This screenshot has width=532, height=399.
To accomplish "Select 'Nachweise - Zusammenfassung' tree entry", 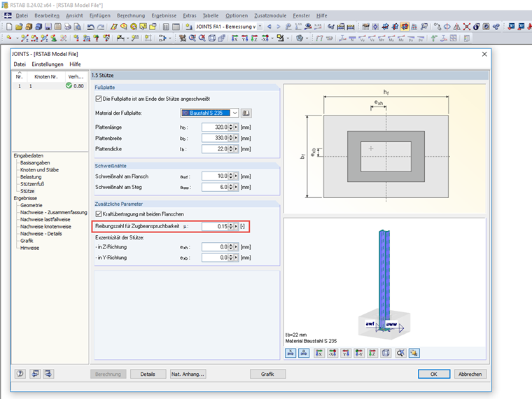I will coord(54,212).
